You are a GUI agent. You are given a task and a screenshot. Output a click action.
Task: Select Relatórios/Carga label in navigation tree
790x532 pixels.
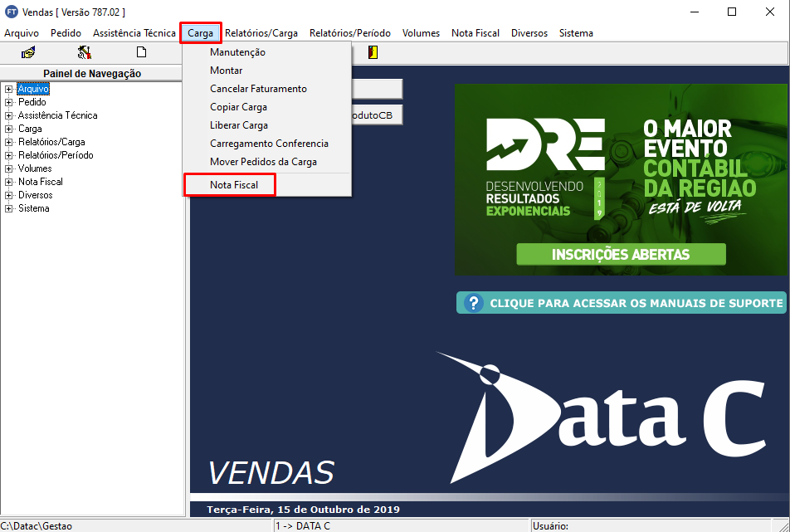click(x=51, y=142)
